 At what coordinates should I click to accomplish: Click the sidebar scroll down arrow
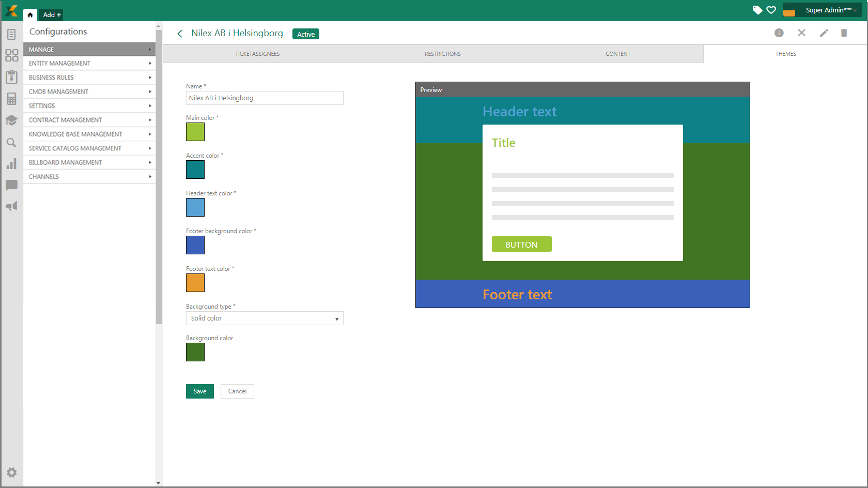[159, 483]
